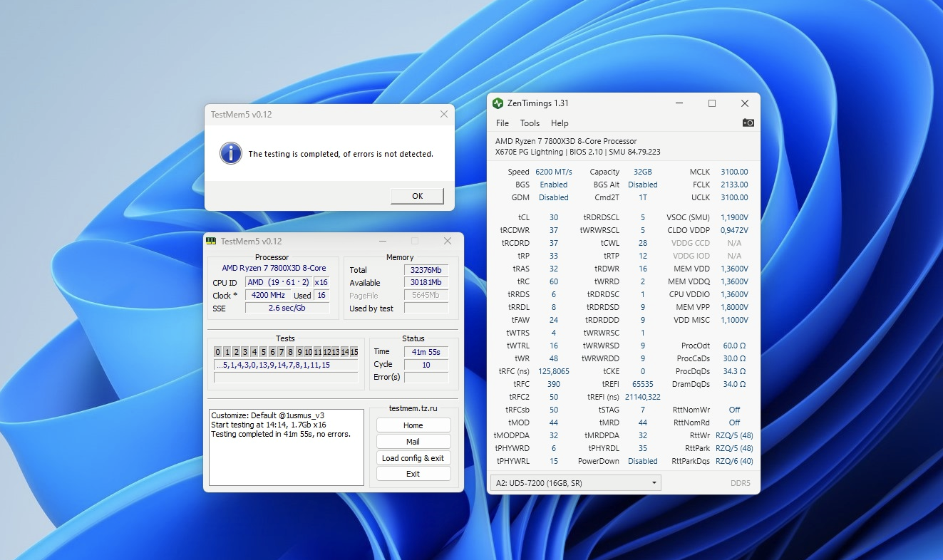This screenshot has width=943, height=560.
Task: Select test box number 0
Action: [x=217, y=352]
